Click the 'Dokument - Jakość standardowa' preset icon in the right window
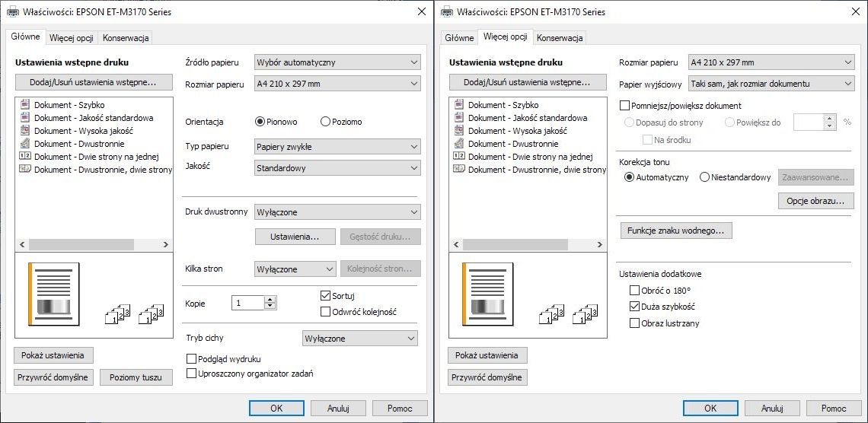The image size is (868, 423). [459, 117]
